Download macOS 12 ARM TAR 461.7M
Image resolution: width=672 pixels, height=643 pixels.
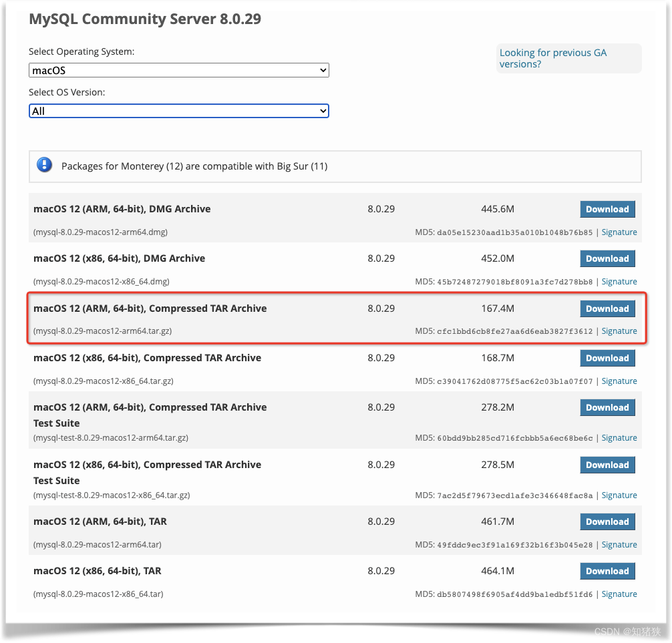pyautogui.click(x=607, y=521)
